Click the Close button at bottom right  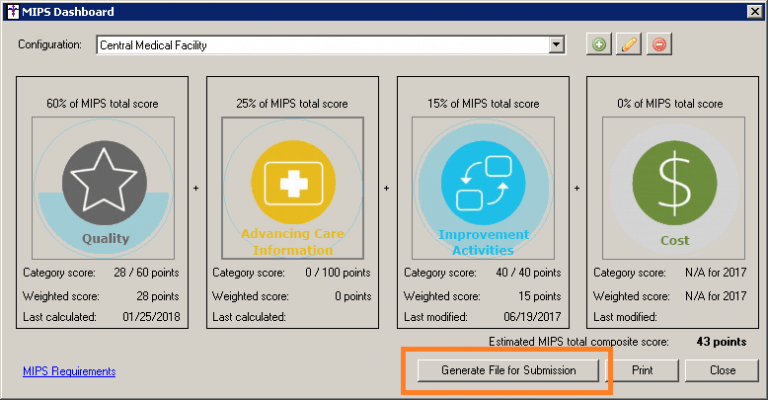tap(722, 370)
